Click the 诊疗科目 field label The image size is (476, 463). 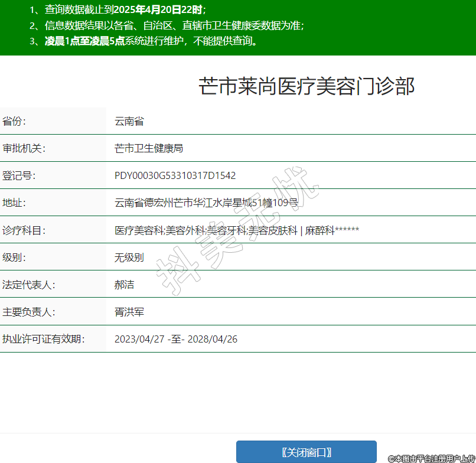click(x=24, y=230)
